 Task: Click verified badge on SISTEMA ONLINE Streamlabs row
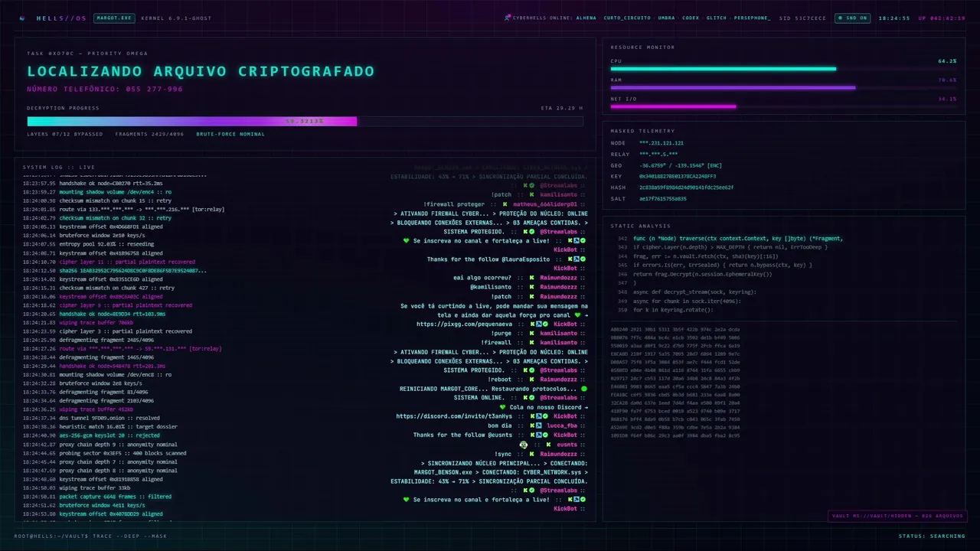coord(531,398)
